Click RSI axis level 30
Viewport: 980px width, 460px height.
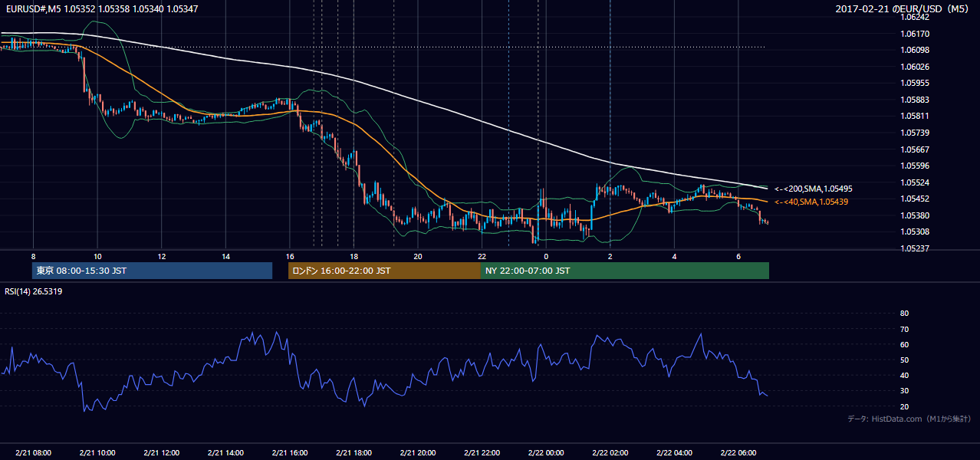[x=904, y=390]
